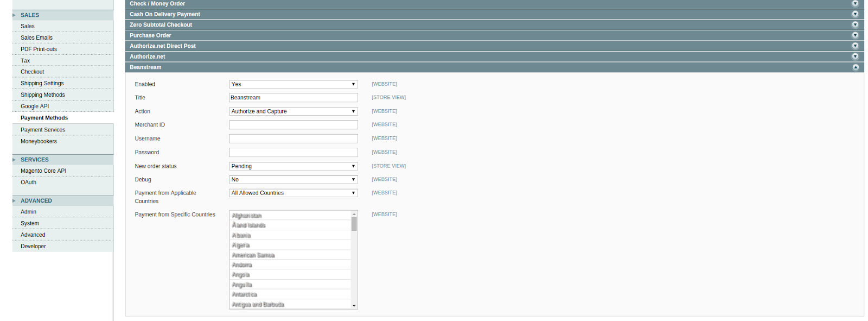Viewport: 868px width, 321px height.
Task: Click the Beanstream section header text
Action: pos(145,67)
